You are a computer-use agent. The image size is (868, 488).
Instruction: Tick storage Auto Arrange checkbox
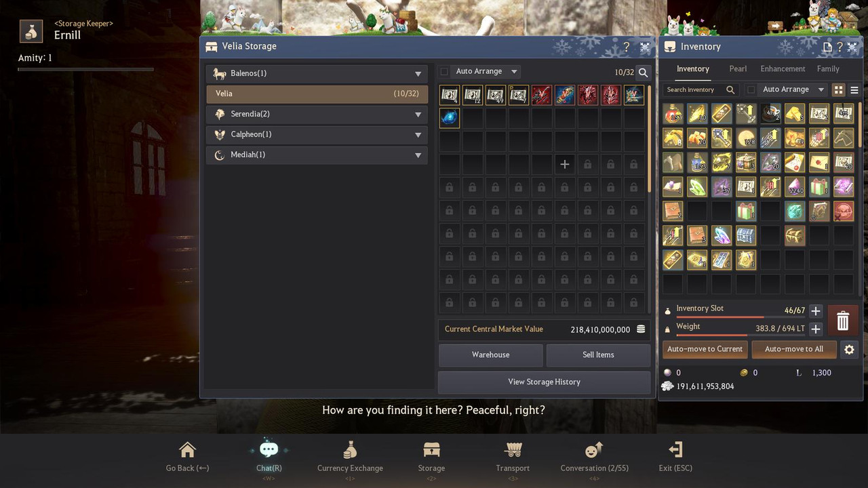(x=444, y=72)
